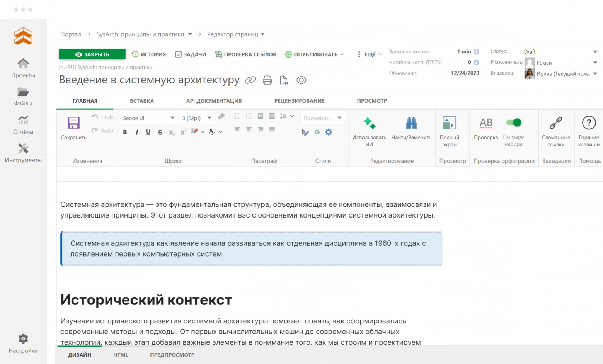This screenshot has width=603, height=364.
Task: Switch to the РЕЦЕНЗИРОВАНИЕ ribbon tab
Action: (299, 101)
